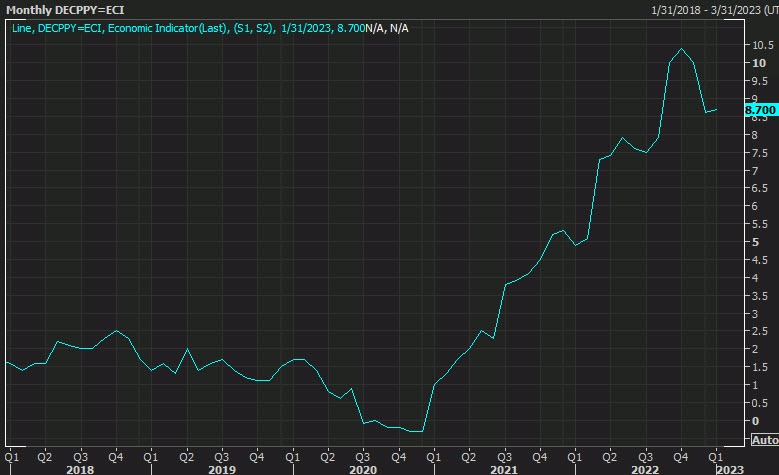Click the 7.5 value on price axis

pos(760,152)
